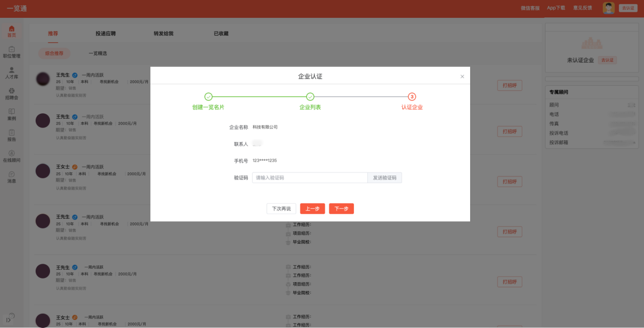Open 案例 cases in sidebar

click(x=11, y=115)
